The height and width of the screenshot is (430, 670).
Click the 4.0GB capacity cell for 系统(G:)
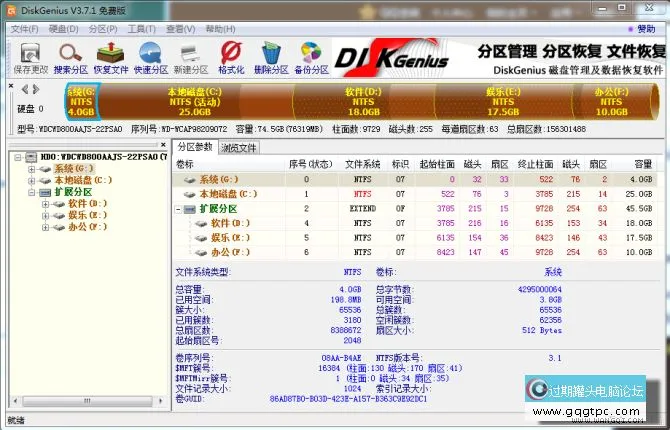(x=641, y=180)
